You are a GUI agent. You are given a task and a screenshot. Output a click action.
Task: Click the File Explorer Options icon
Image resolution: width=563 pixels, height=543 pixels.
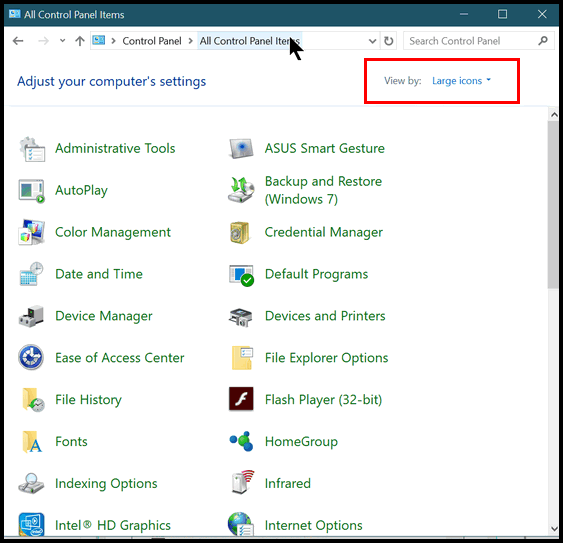[242, 358]
